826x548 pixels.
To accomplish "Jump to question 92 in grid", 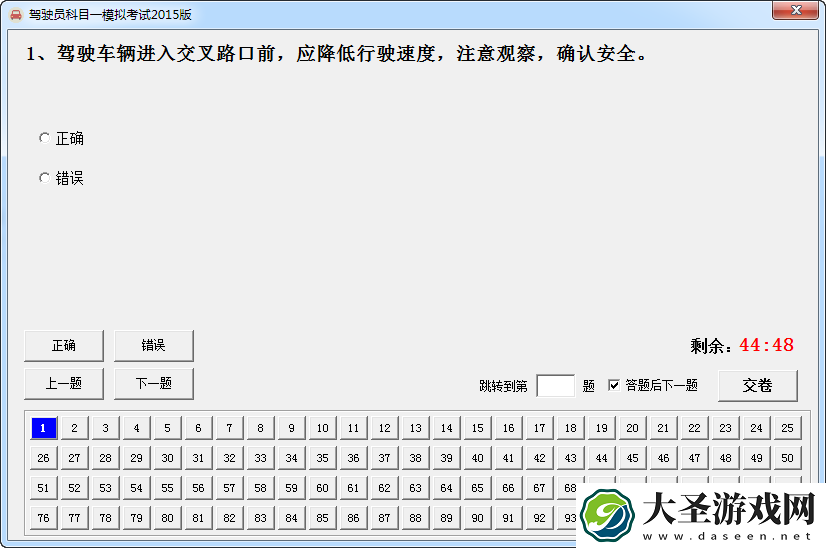I will point(539,518).
